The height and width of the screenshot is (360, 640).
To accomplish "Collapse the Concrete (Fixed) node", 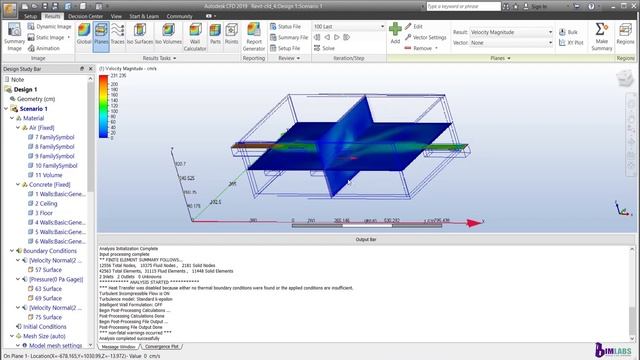I will (18, 184).
